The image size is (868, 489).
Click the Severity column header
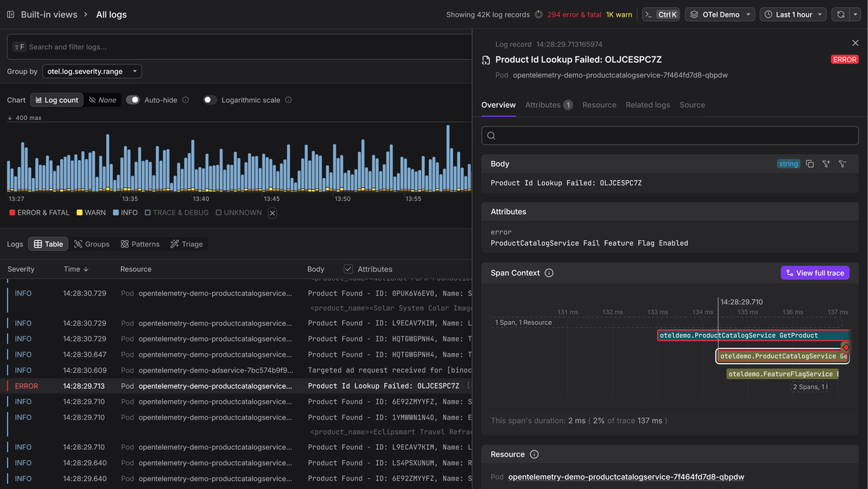coord(21,269)
